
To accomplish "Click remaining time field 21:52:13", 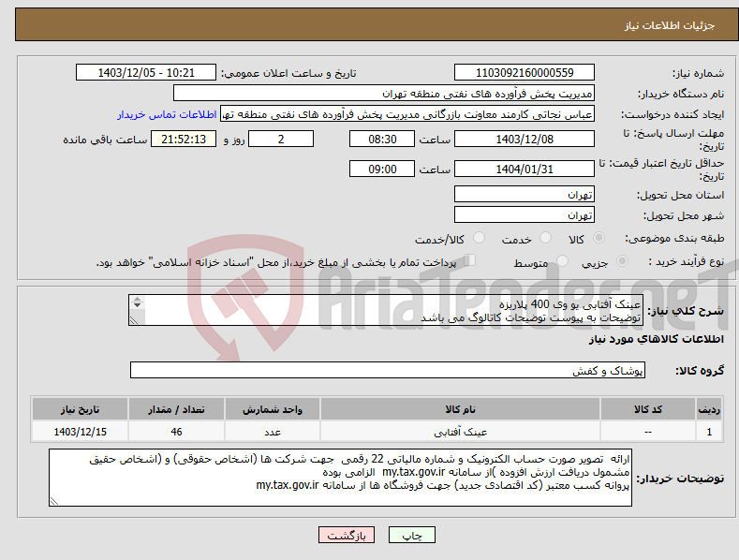I will point(184,139).
